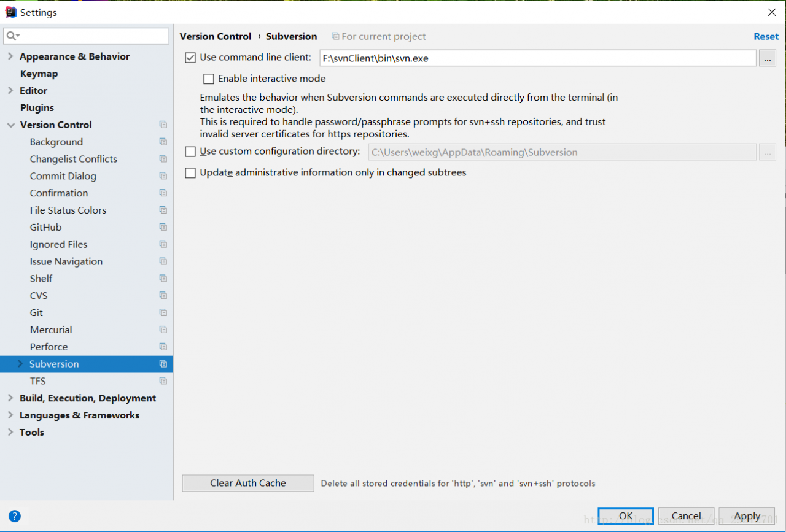Image resolution: width=786 pixels, height=532 pixels.
Task: Click the project-level icon beside Git
Action: tap(163, 313)
